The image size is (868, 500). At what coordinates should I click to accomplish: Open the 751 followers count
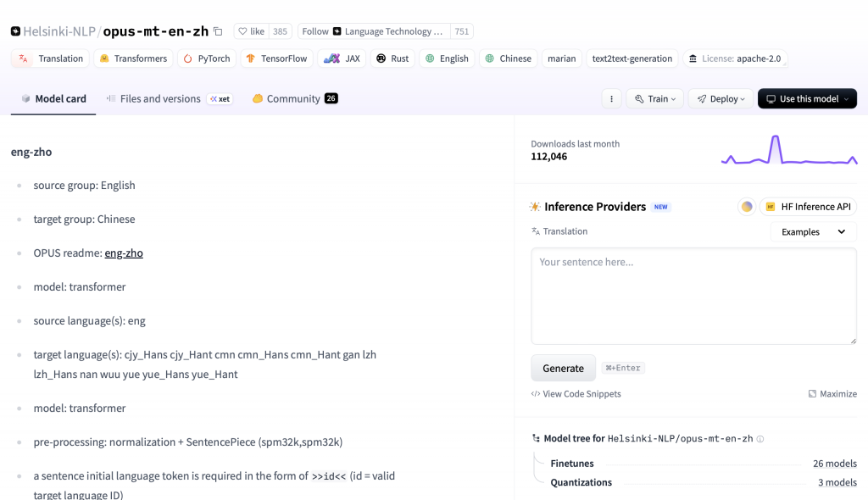[462, 31]
